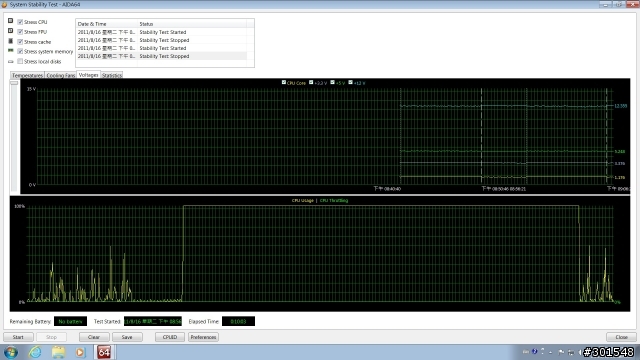640x360 pixels.
Task: Switch to the Temperatures tab
Action: 27,75
